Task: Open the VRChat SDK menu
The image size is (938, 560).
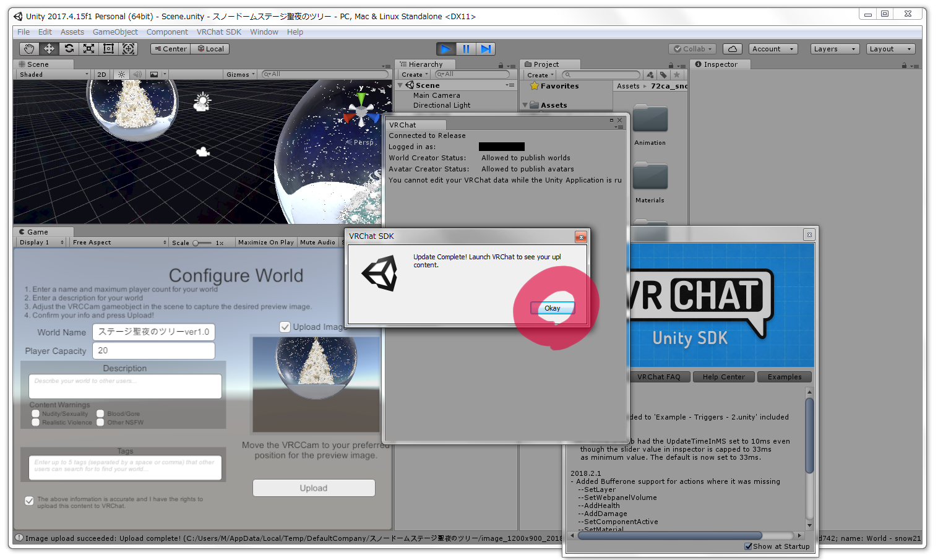Action: point(219,32)
